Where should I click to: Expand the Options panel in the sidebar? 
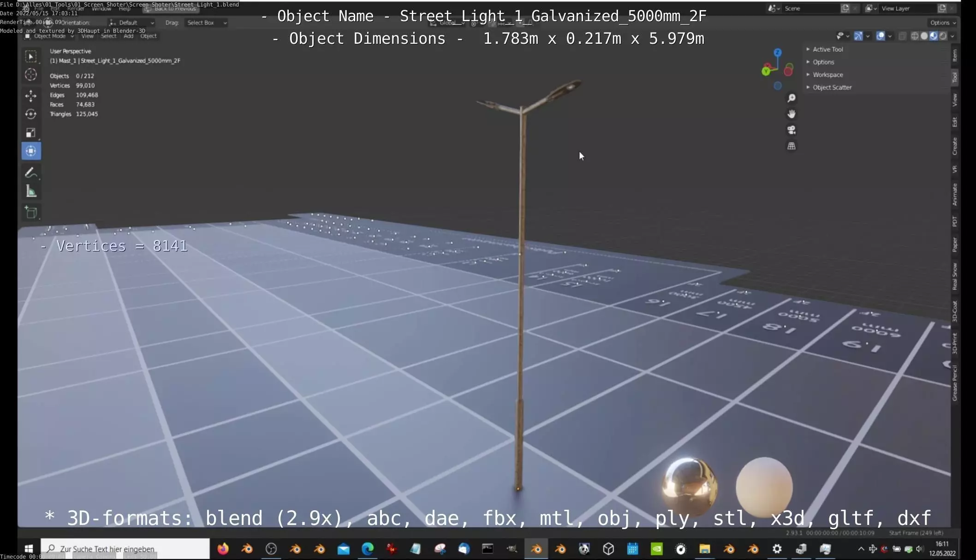point(823,62)
